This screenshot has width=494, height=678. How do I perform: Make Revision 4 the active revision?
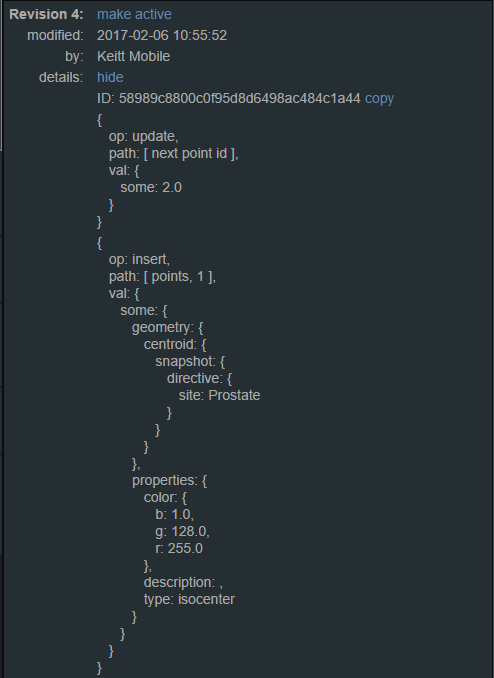(134, 14)
